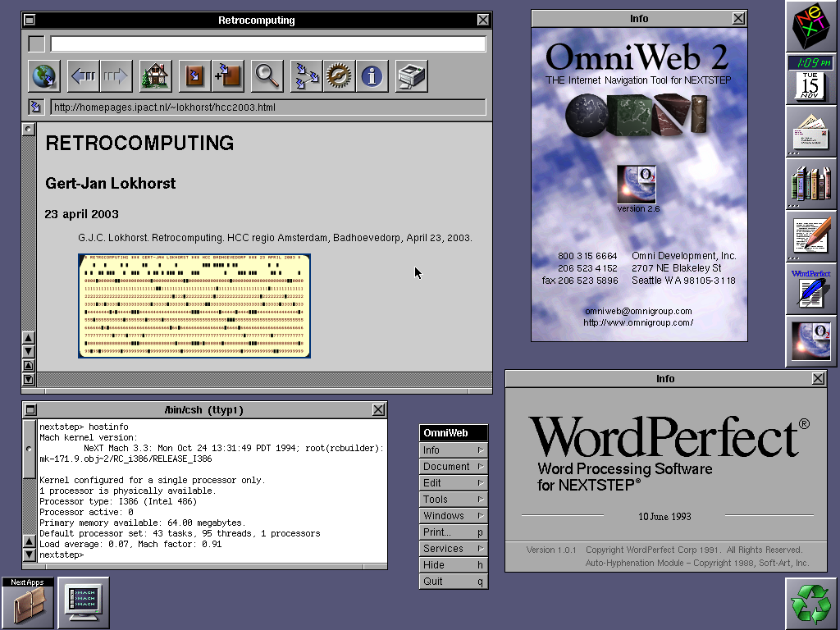
Task: Print the page with printer icon
Action: point(412,76)
